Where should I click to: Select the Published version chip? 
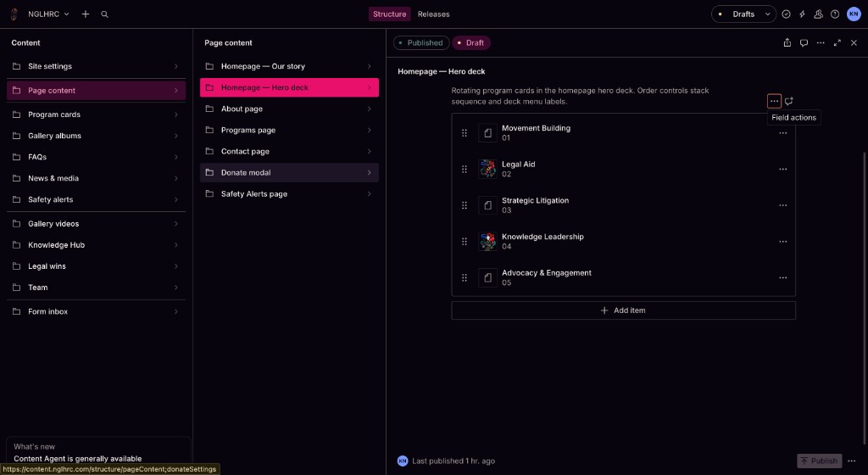pos(421,42)
